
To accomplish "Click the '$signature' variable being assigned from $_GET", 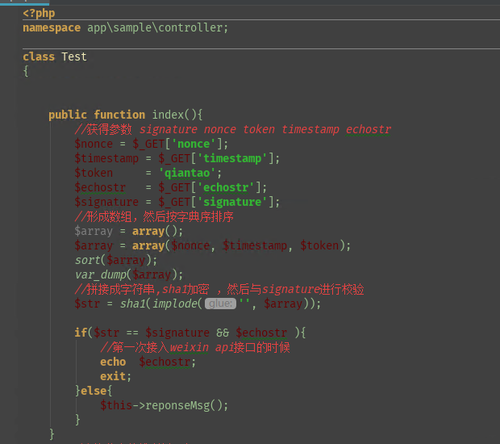I will (107, 202).
